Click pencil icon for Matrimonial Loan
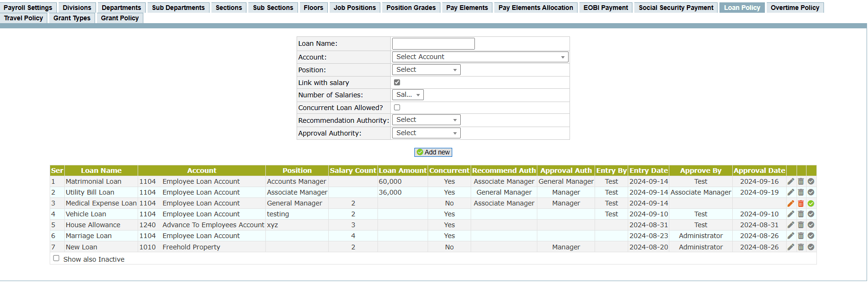 click(790, 181)
